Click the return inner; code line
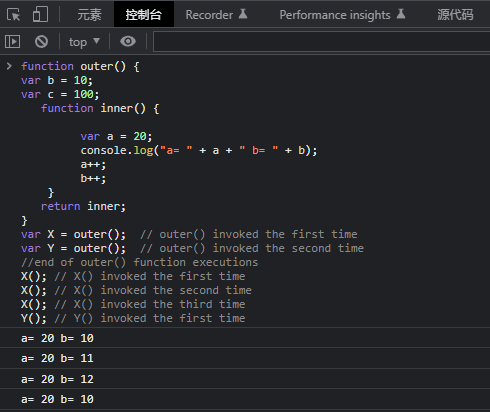The width and height of the screenshot is (490, 412). [83, 206]
